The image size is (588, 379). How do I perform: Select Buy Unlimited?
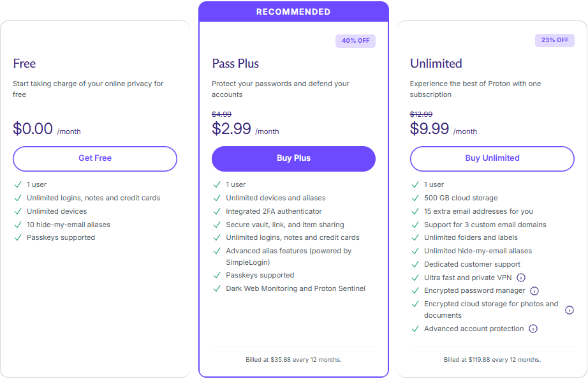click(492, 158)
